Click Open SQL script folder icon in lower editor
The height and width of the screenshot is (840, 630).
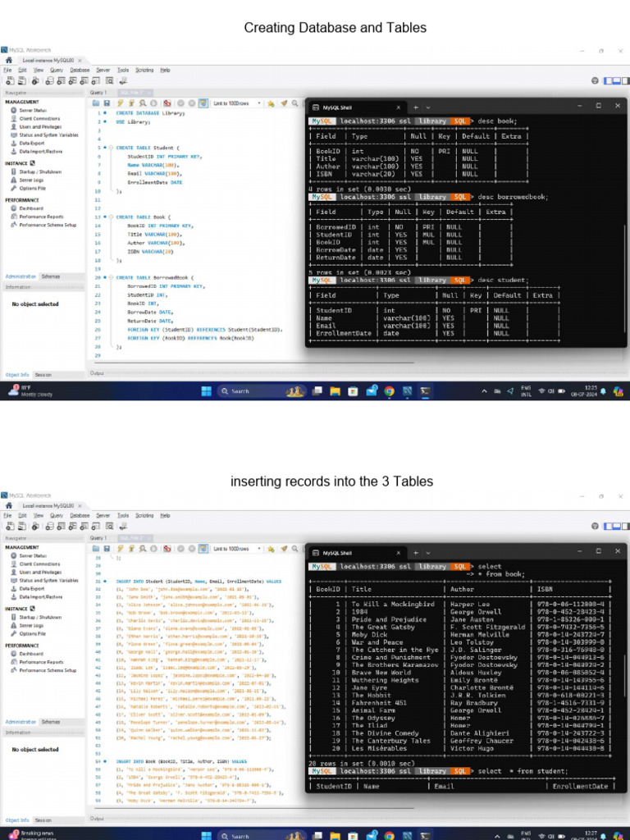[96, 549]
